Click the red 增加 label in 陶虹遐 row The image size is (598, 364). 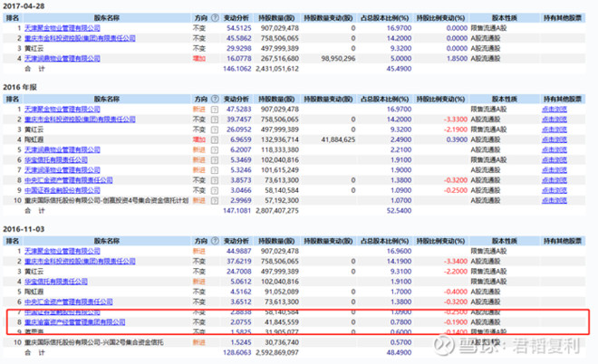199,139
